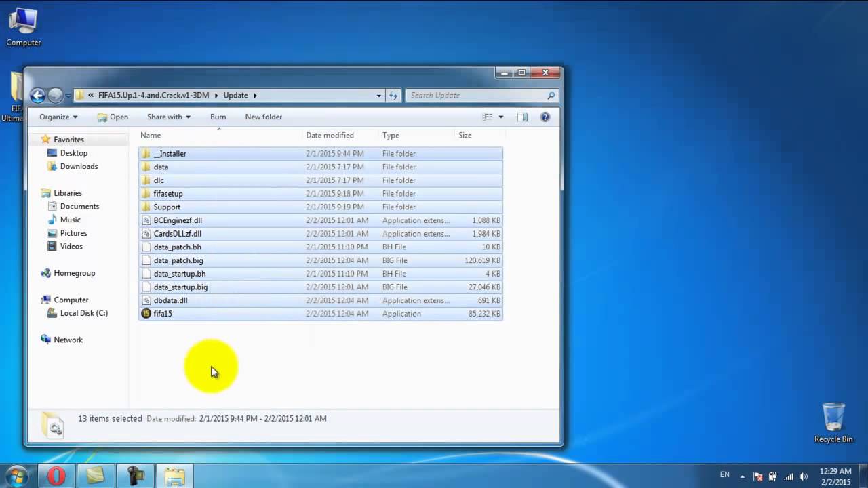Open the Recycle Bin
Image resolution: width=868 pixels, height=488 pixels.
coord(833,422)
